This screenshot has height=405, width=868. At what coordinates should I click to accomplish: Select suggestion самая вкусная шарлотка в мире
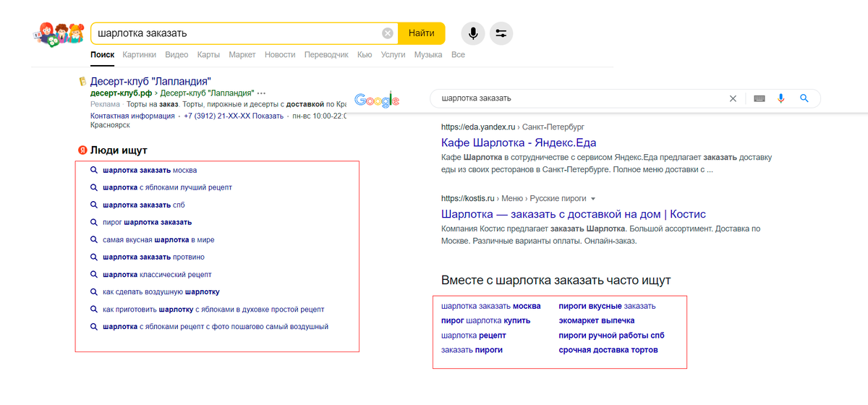(x=158, y=239)
